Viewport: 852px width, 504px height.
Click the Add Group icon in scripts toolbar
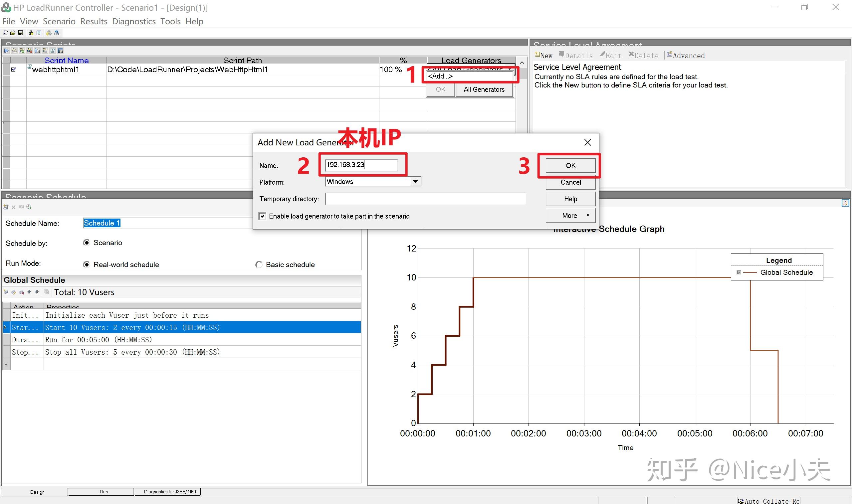(22, 51)
